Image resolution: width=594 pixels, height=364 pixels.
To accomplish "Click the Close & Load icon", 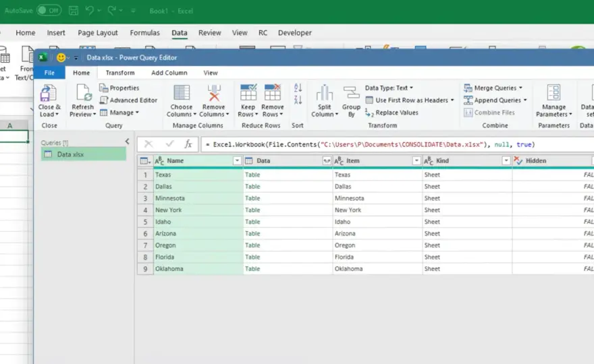I will point(49,93).
